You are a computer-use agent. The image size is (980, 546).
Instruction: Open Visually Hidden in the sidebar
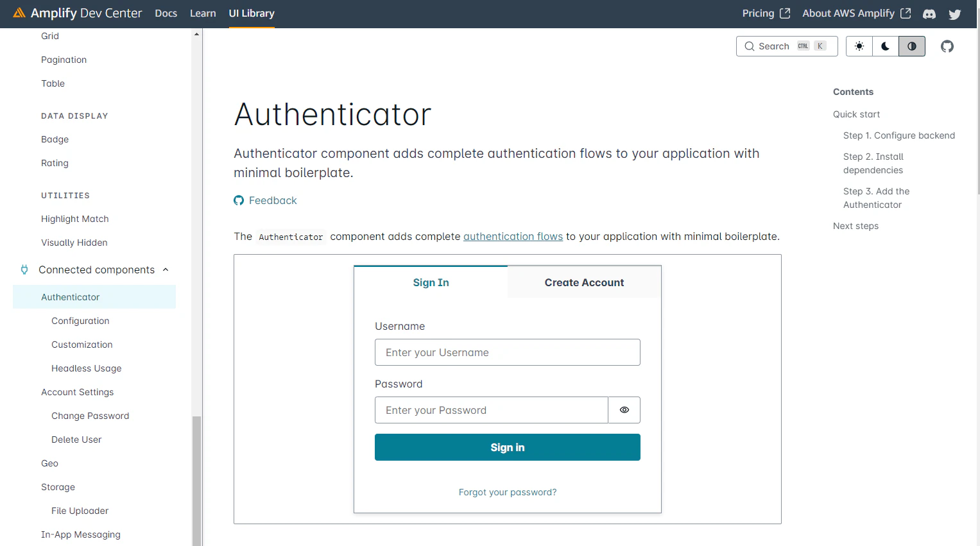(74, 243)
